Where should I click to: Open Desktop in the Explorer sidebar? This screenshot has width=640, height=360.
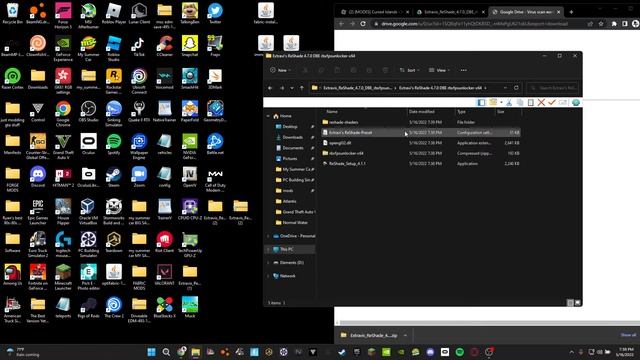point(290,127)
